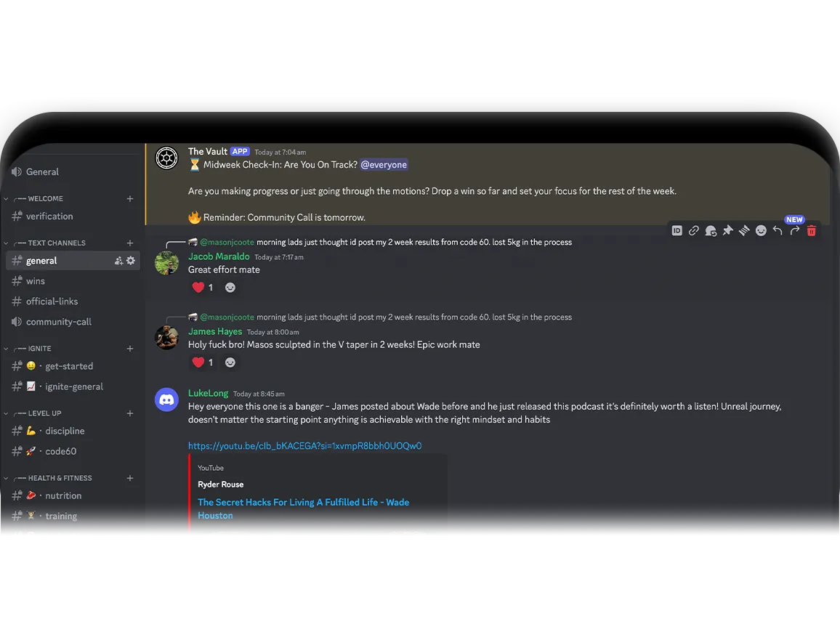The width and height of the screenshot is (840, 632).
Task: Create thread using spool icon
Action: (744, 231)
